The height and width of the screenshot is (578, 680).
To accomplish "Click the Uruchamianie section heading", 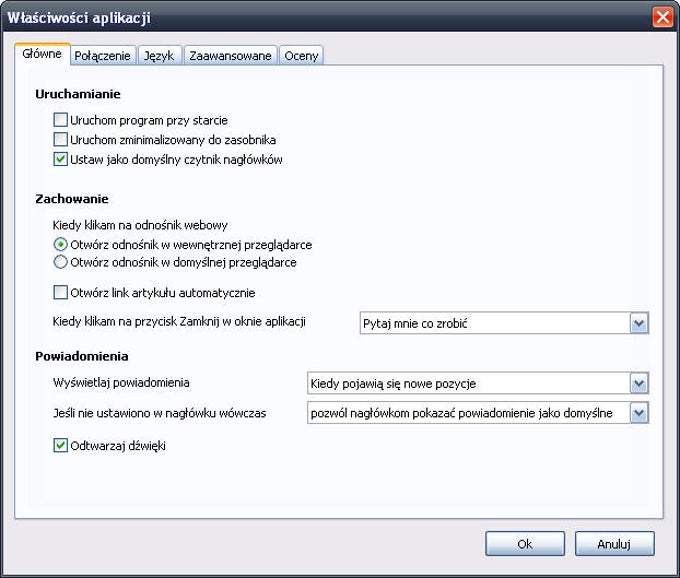I will coord(78,94).
